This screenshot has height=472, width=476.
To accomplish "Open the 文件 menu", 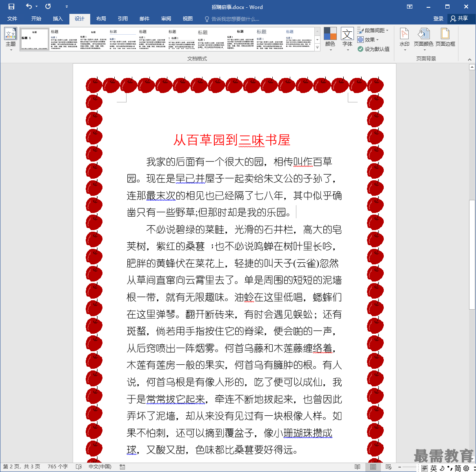I will [x=12, y=18].
